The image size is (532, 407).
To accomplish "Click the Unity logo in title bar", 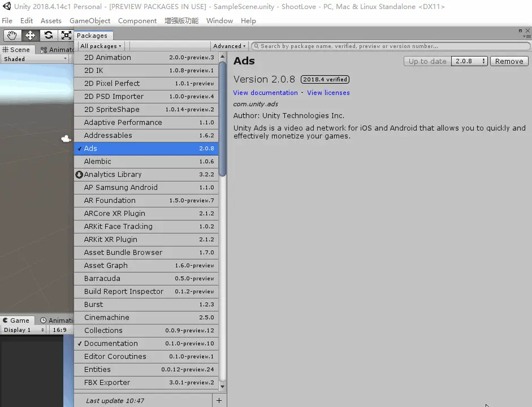I will coord(6,6).
